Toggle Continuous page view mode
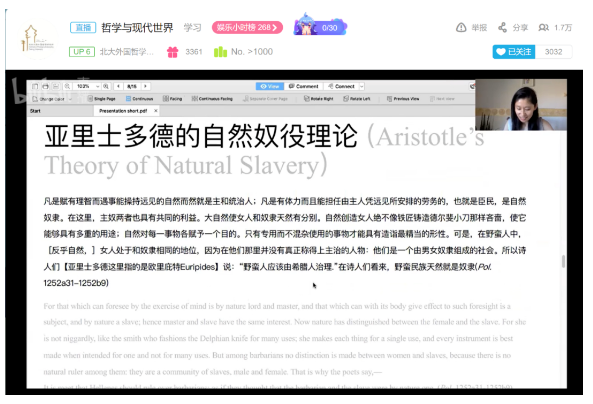 [139, 99]
